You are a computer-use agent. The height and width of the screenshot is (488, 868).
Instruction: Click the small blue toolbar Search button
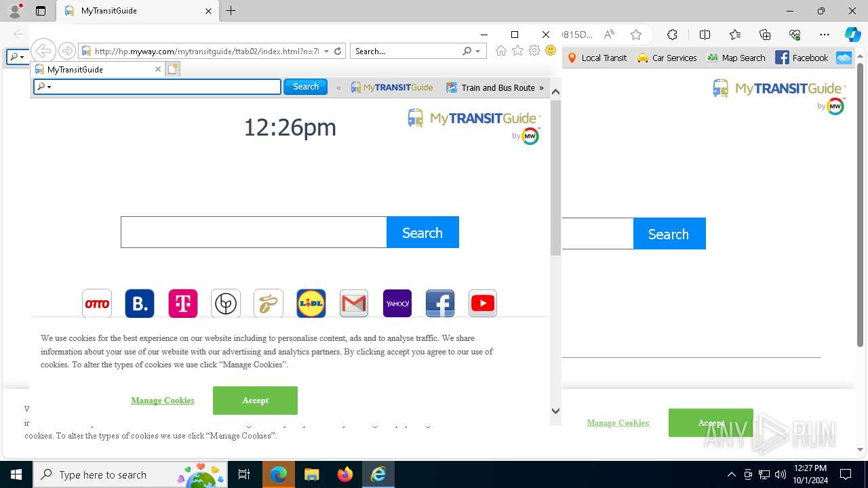[305, 87]
